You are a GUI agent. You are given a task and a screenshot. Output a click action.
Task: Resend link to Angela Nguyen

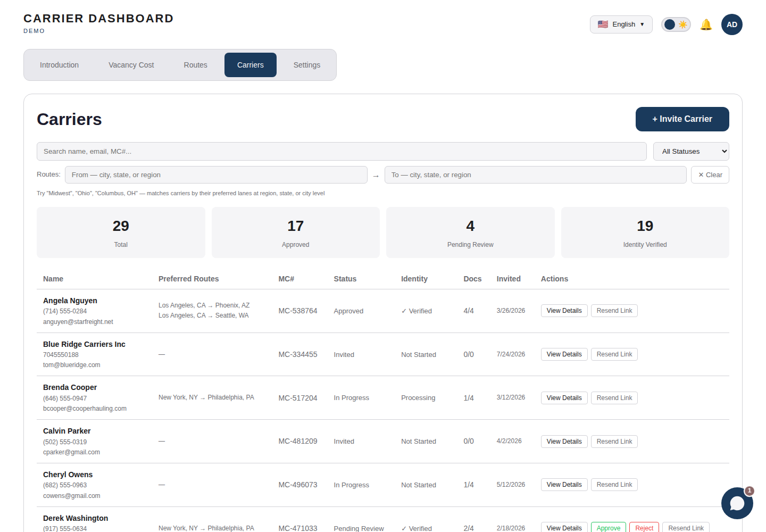[x=614, y=311]
